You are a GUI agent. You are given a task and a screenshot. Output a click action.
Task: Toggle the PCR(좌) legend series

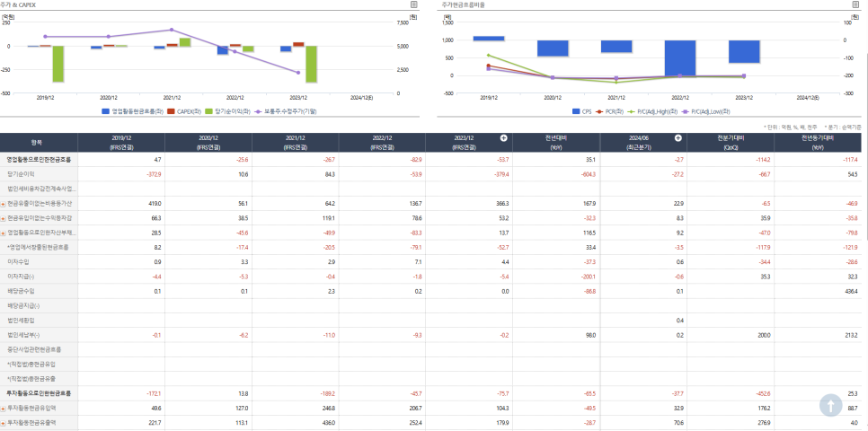pos(609,111)
